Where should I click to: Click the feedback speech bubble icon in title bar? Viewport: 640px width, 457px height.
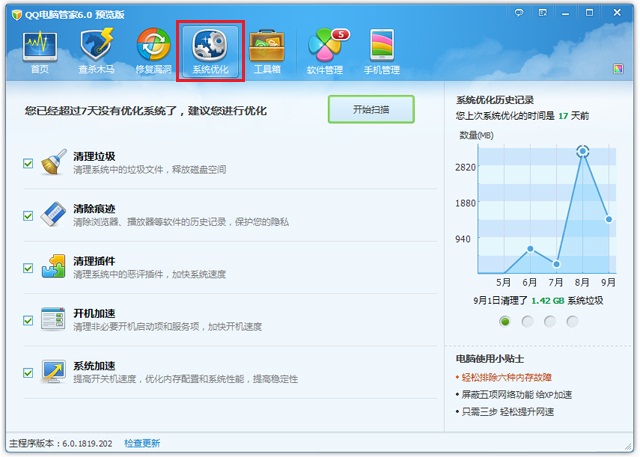(519, 13)
